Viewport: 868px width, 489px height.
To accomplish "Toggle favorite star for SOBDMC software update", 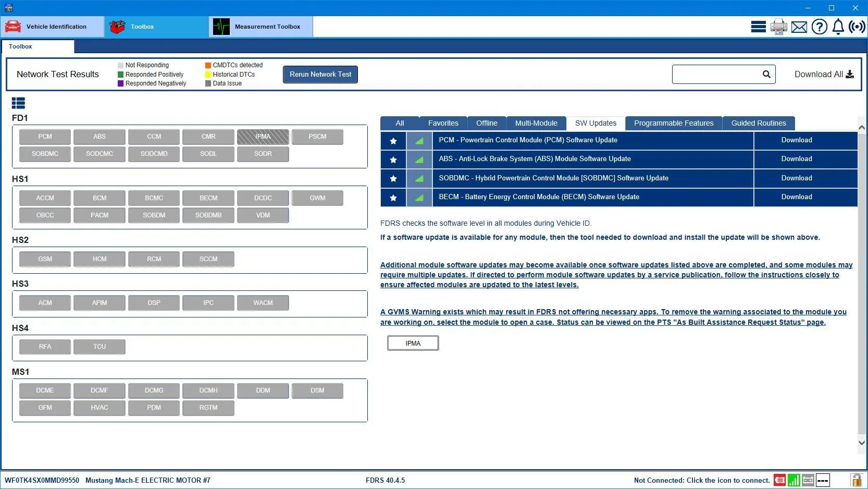I will pyautogui.click(x=393, y=179).
